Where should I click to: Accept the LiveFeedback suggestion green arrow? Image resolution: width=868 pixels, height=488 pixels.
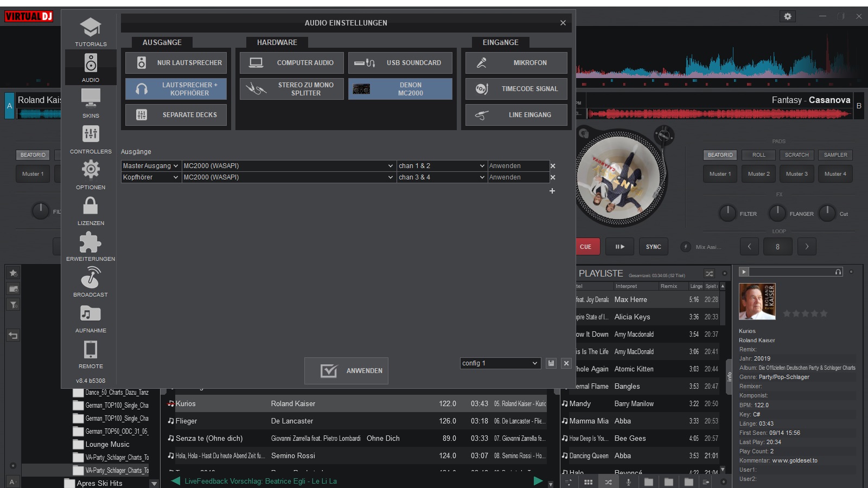pyautogui.click(x=538, y=481)
